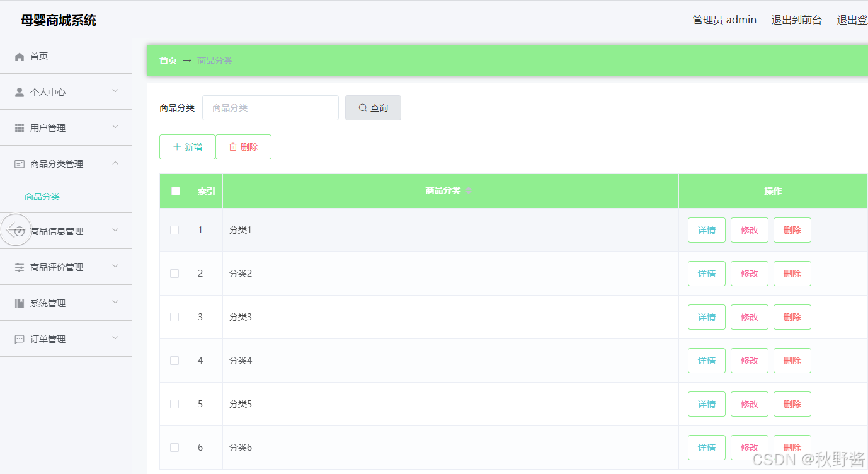Click the 索引 column header
The width and height of the screenshot is (868, 474).
point(207,191)
